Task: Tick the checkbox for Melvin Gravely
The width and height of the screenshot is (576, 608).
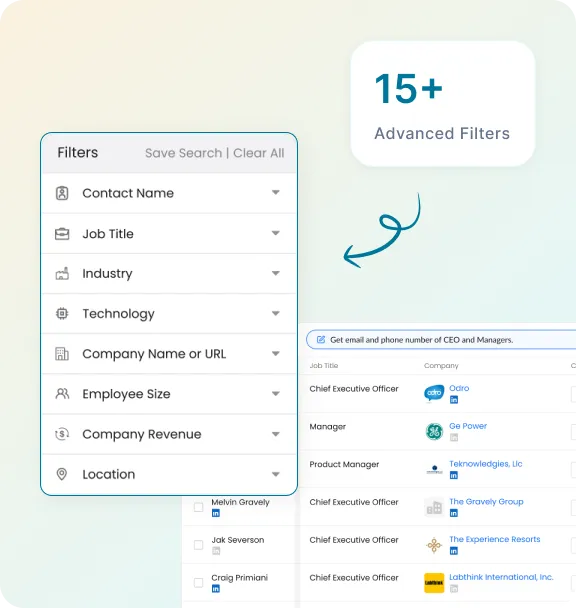Action: 198,507
